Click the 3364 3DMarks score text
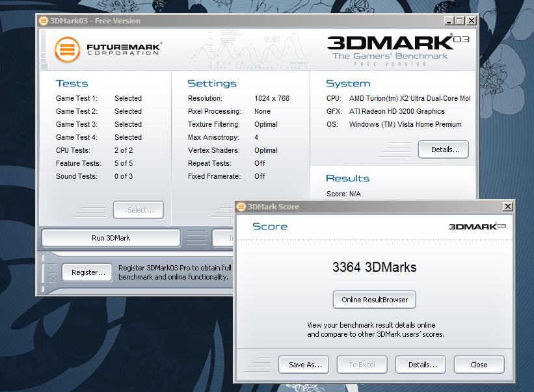Image resolution: width=534 pixels, height=392 pixels. (374, 267)
